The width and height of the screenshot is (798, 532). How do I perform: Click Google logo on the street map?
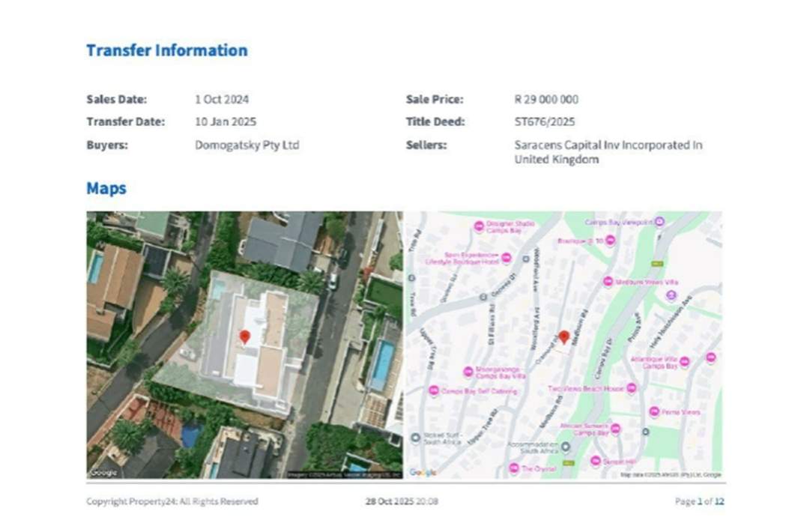pyautogui.click(x=423, y=472)
